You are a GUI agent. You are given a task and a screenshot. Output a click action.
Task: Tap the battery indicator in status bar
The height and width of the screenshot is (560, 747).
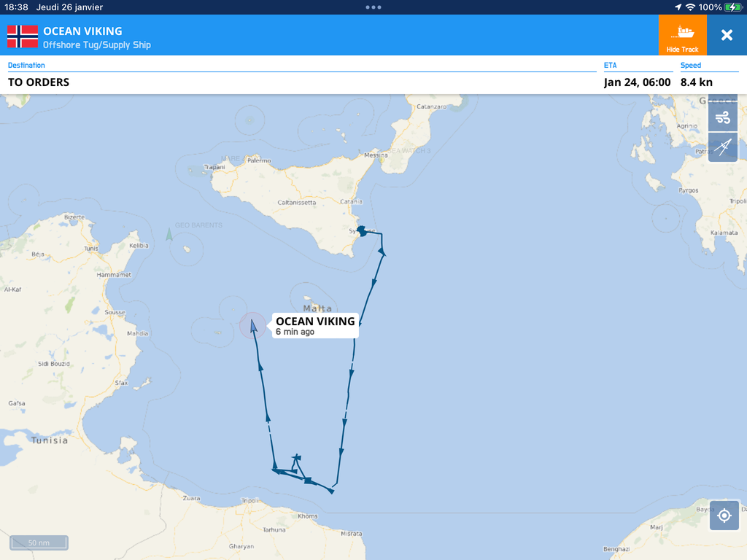tap(732, 7)
